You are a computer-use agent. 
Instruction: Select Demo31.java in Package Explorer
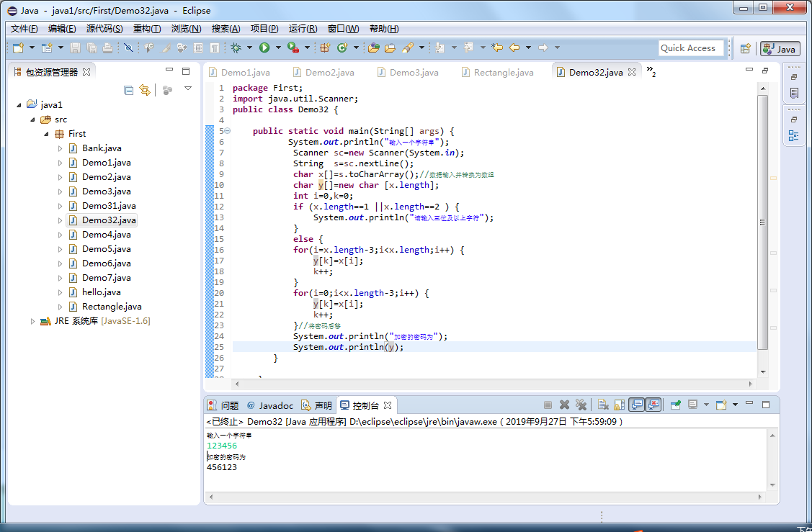[109, 206]
